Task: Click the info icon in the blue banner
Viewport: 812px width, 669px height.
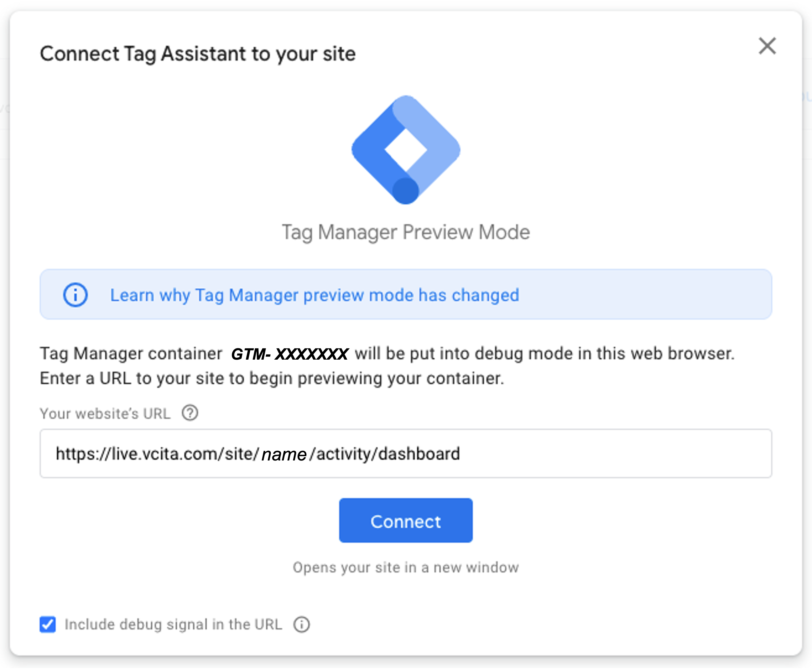Action: click(x=76, y=295)
